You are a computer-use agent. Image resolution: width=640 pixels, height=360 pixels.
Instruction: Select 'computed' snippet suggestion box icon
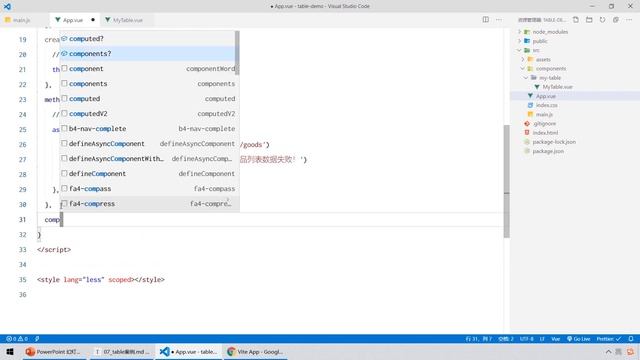(64, 98)
